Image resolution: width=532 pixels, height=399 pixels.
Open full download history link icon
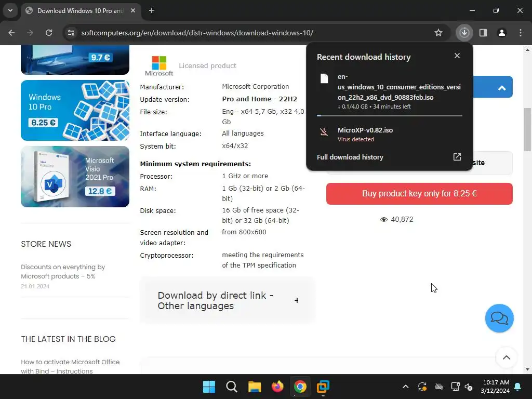pos(457,157)
